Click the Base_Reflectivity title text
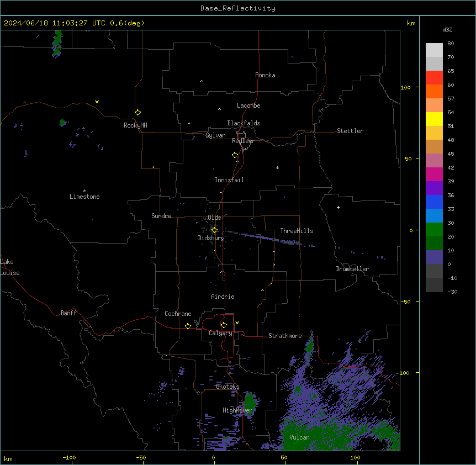The image size is (476, 465). (238, 8)
